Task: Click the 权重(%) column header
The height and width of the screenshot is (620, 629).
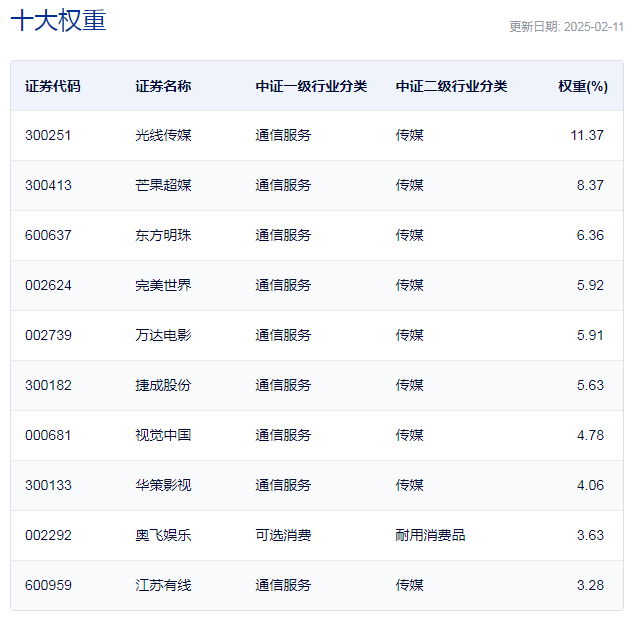Action: point(582,86)
